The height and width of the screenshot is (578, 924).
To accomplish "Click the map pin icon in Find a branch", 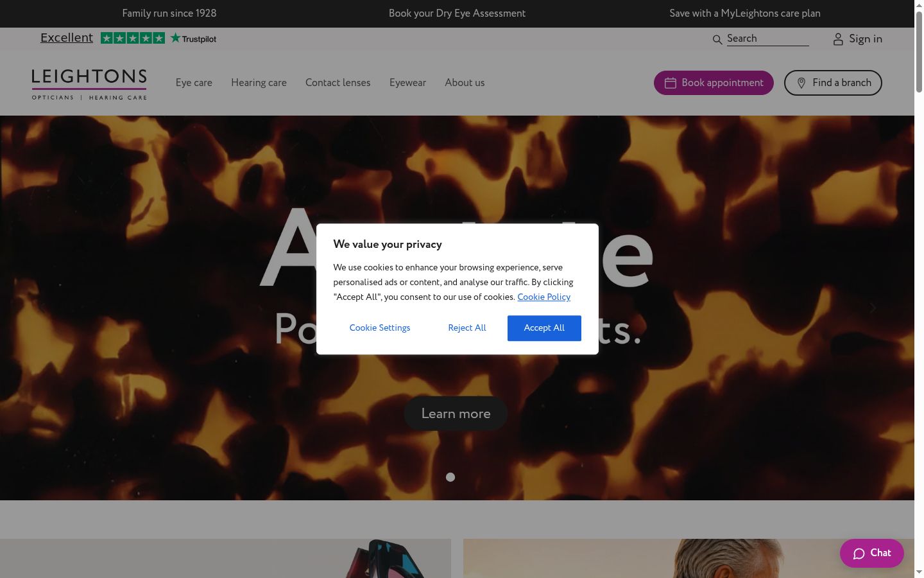I will click(x=801, y=83).
